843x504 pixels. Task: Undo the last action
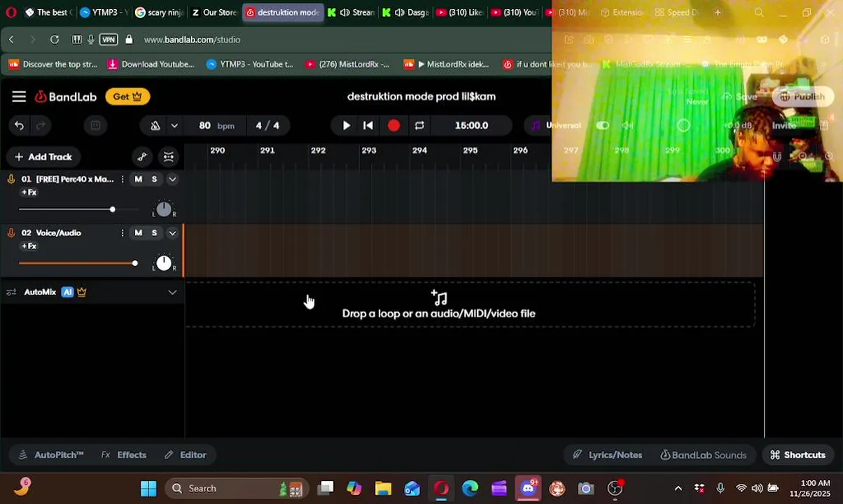(19, 126)
